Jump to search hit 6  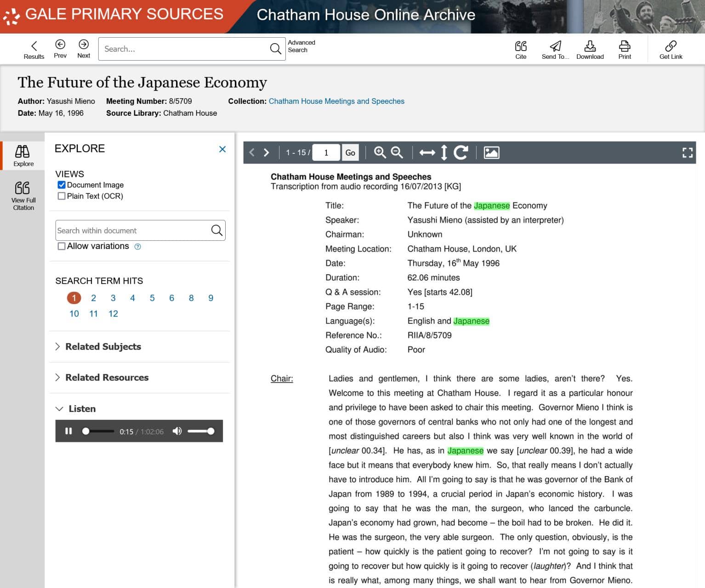[171, 298]
